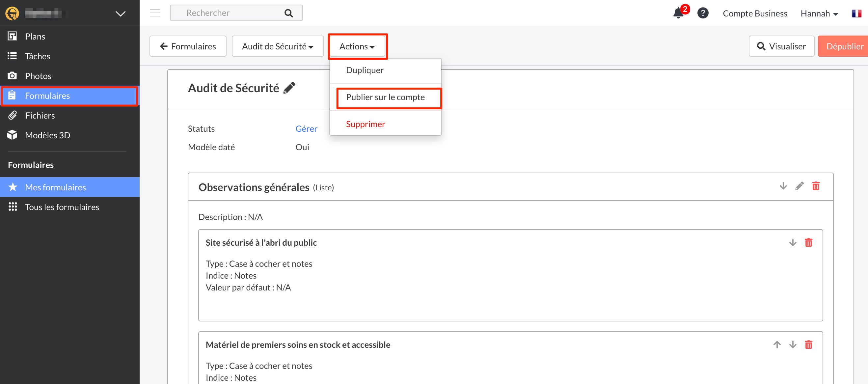Delete the Observations générales section
This screenshot has width=868, height=384.
(816, 186)
